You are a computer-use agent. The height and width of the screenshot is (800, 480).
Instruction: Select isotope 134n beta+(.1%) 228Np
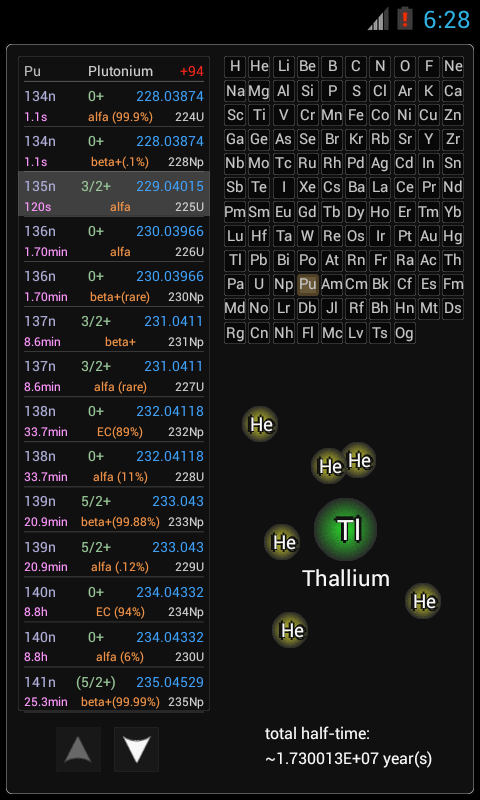click(114, 149)
